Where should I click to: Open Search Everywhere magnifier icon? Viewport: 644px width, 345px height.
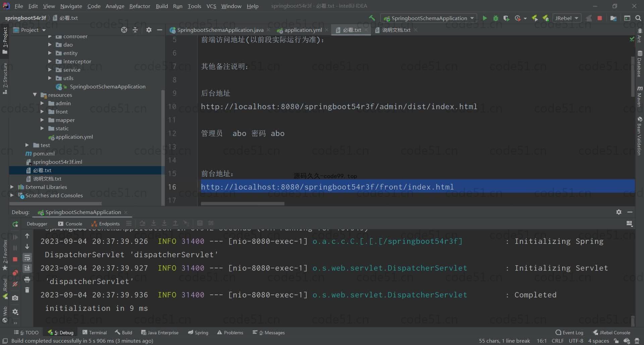point(638,18)
